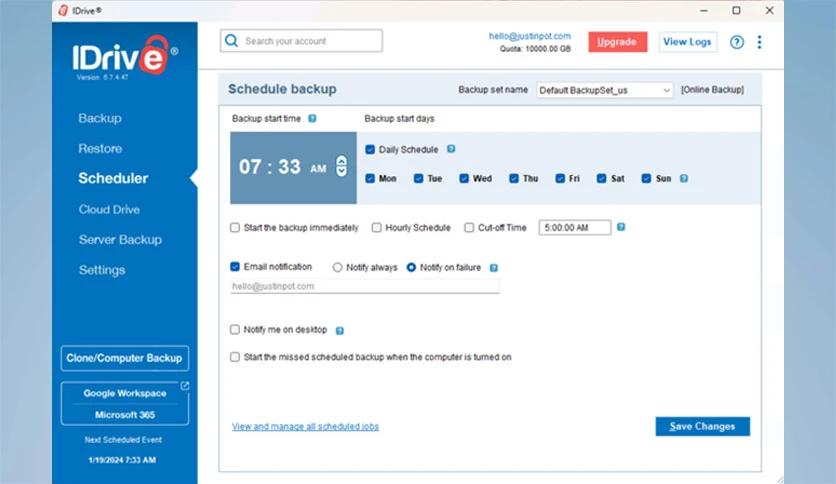Select Scheduler in the sidebar
This screenshot has width=836, height=484.
(x=113, y=178)
